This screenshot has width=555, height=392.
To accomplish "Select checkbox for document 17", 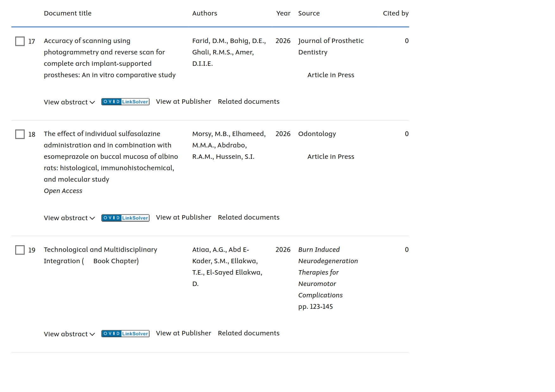I will (x=20, y=41).
